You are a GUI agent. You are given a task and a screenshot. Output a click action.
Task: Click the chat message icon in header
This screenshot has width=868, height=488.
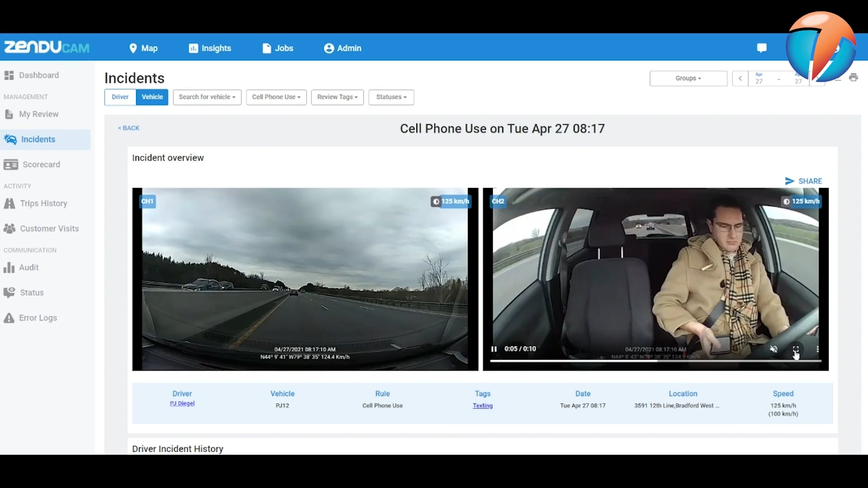(x=762, y=48)
